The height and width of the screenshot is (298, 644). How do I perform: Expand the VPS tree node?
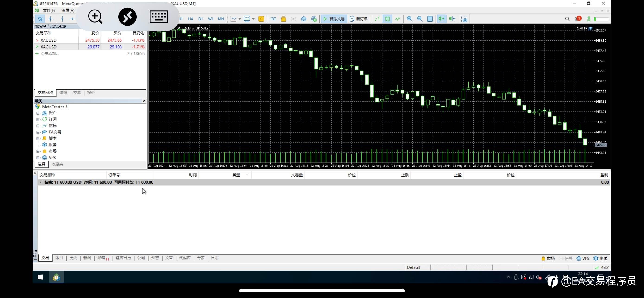pyautogui.click(x=38, y=157)
